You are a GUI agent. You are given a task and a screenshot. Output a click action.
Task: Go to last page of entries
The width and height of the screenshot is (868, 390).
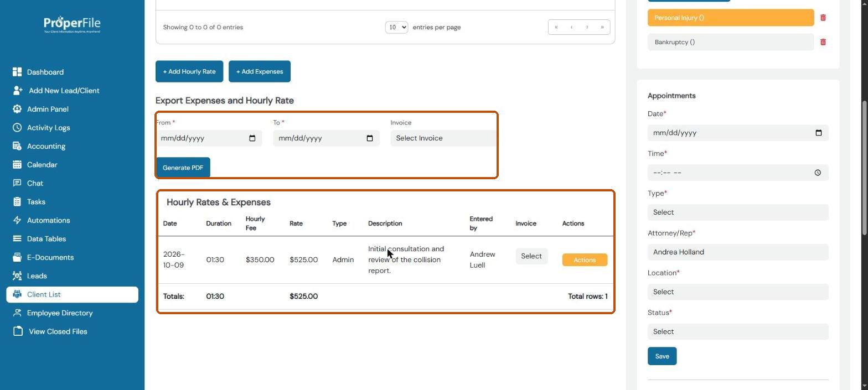point(602,27)
